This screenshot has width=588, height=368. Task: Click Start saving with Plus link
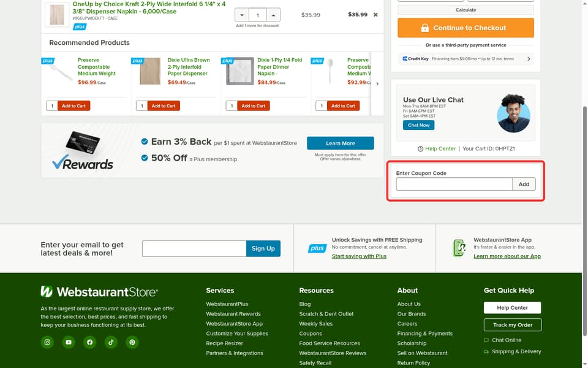pos(359,256)
